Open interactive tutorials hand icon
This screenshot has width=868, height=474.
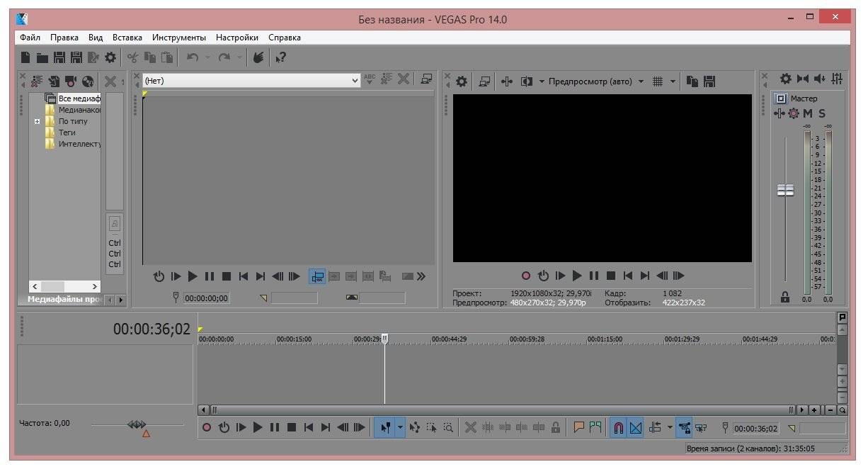[258, 57]
